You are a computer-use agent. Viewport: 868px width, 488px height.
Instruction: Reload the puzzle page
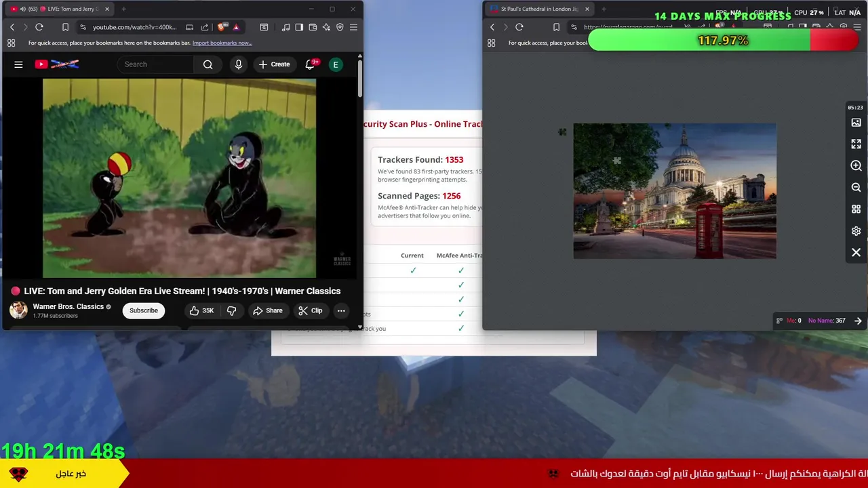coord(519,27)
